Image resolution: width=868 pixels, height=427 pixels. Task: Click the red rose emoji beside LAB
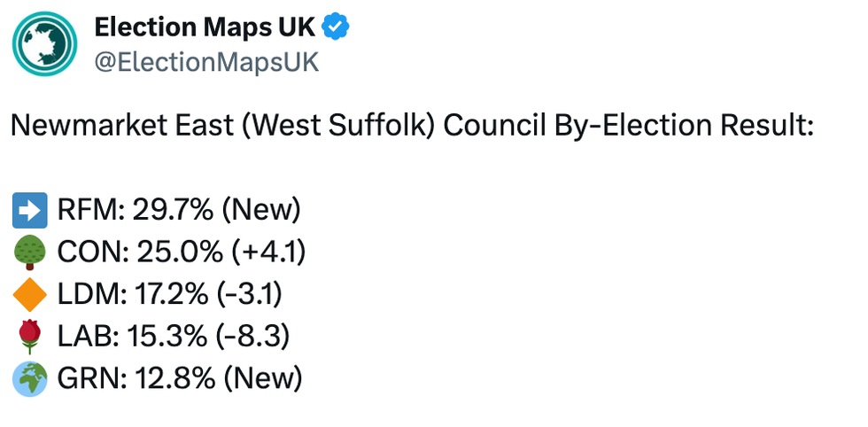point(30,336)
